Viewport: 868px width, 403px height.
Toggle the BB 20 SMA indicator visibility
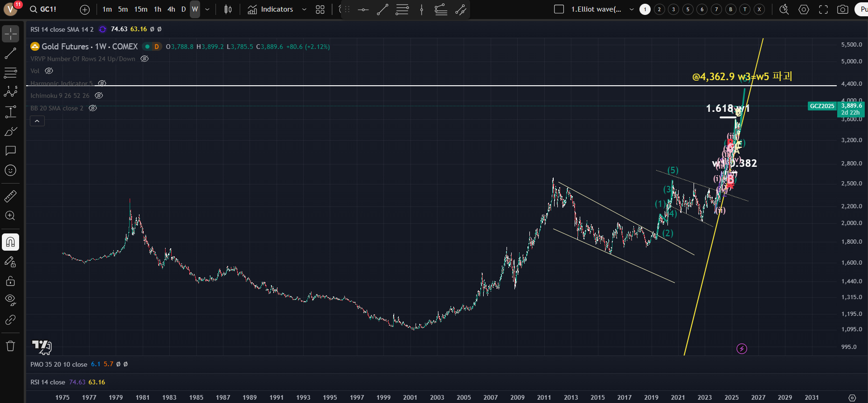(93, 108)
